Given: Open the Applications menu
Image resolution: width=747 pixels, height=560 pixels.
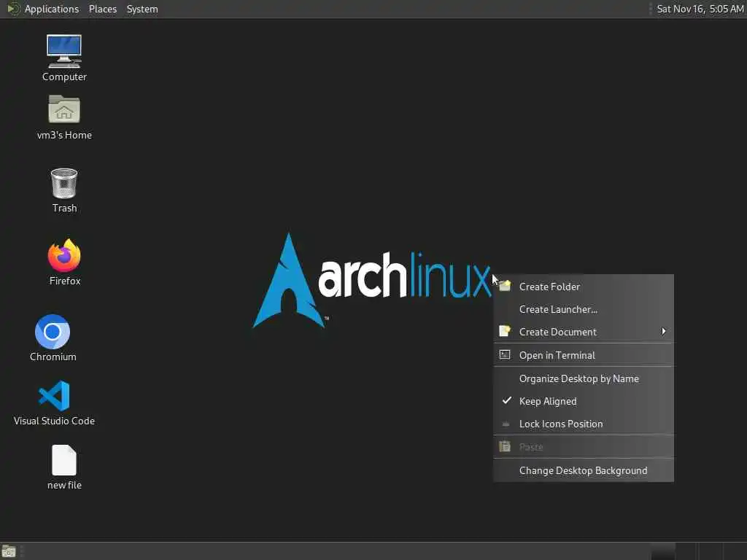Looking at the screenshot, I should [52, 9].
